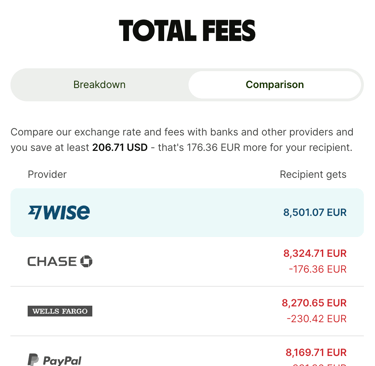This screenshot has height=366, width=375.
Task: Select the Comparison tab
Action: click(275, 85)
